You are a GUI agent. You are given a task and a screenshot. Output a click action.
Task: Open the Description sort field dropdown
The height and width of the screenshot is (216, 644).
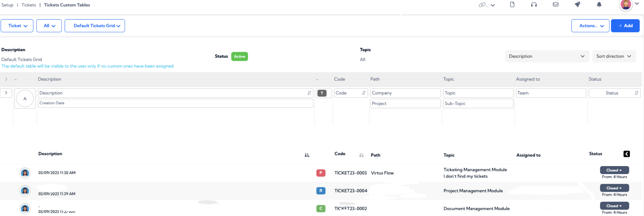click(x=547, y=56)
